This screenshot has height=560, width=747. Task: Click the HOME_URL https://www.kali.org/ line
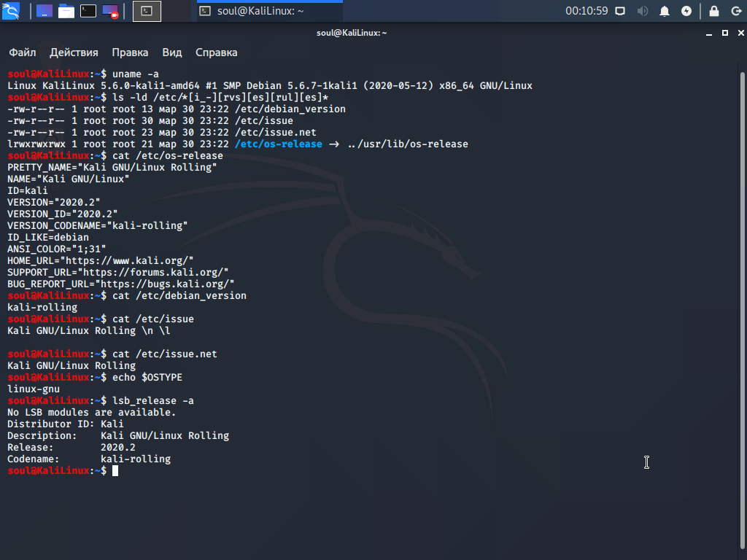(x=100, y=260)
